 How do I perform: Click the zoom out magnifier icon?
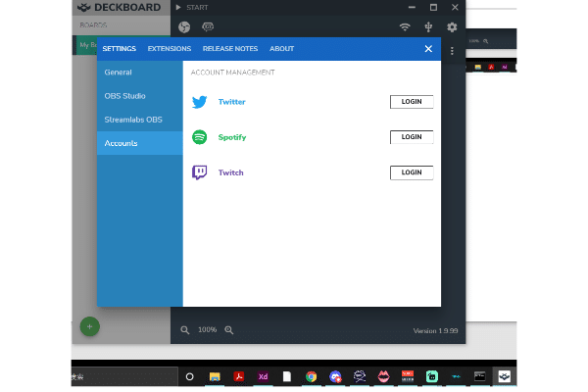[x=185, y=330]
